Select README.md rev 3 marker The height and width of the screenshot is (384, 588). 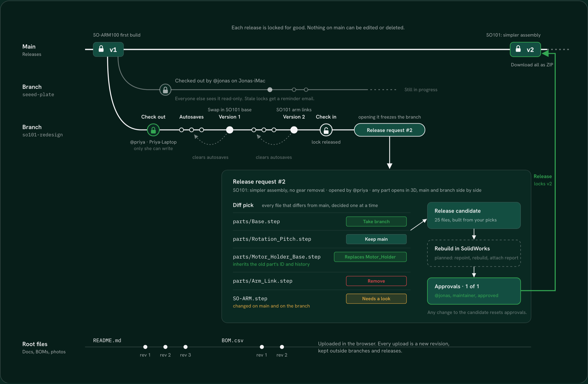click(186, 347)
